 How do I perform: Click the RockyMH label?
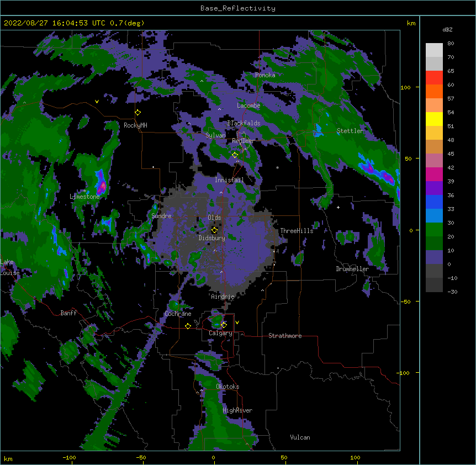click(x=135, y=125)
